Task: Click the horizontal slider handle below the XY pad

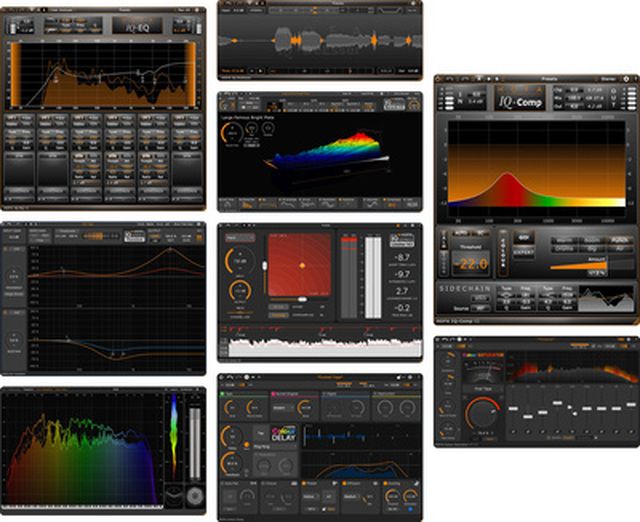Action: pos(302,299)
